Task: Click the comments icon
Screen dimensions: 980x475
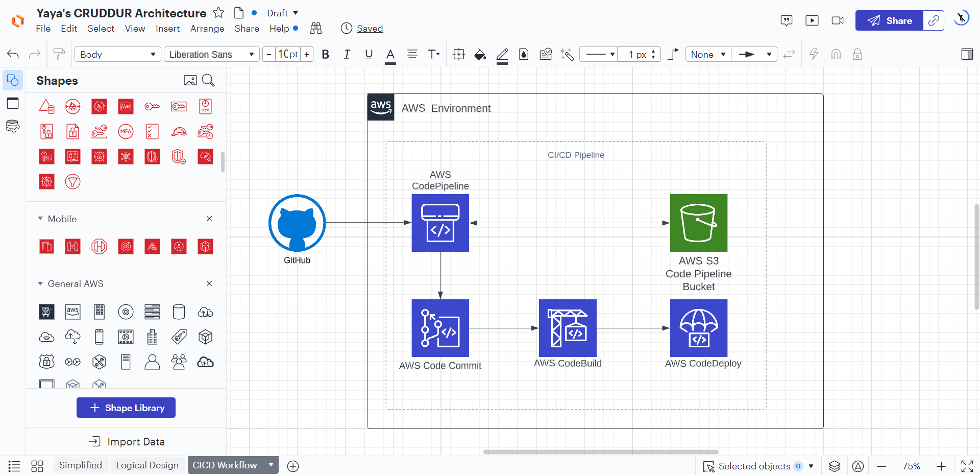Action: click(787, 20)
